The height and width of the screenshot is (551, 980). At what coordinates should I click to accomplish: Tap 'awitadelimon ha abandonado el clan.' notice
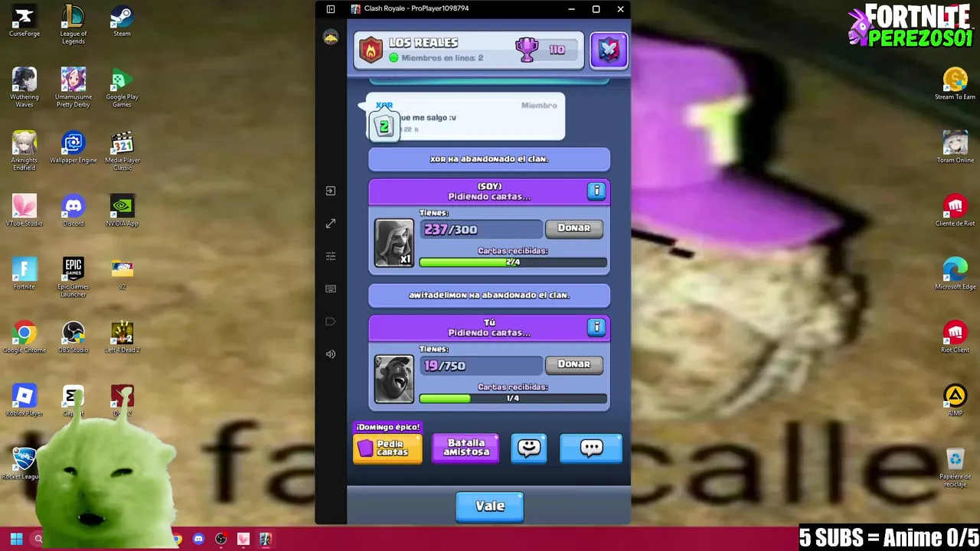[489, 295]
